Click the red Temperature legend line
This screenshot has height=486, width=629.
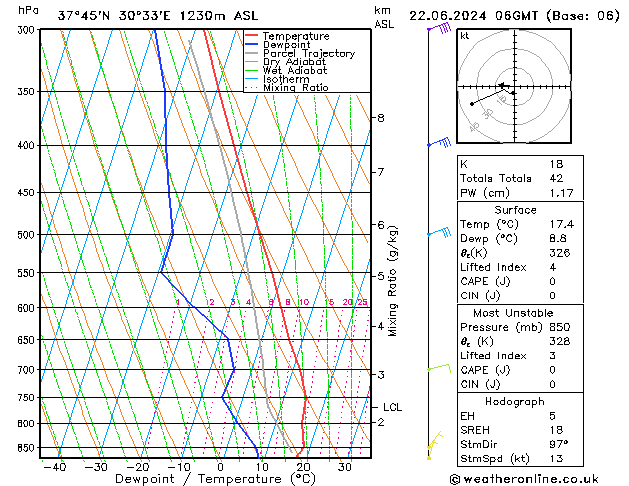click(253, 36)
